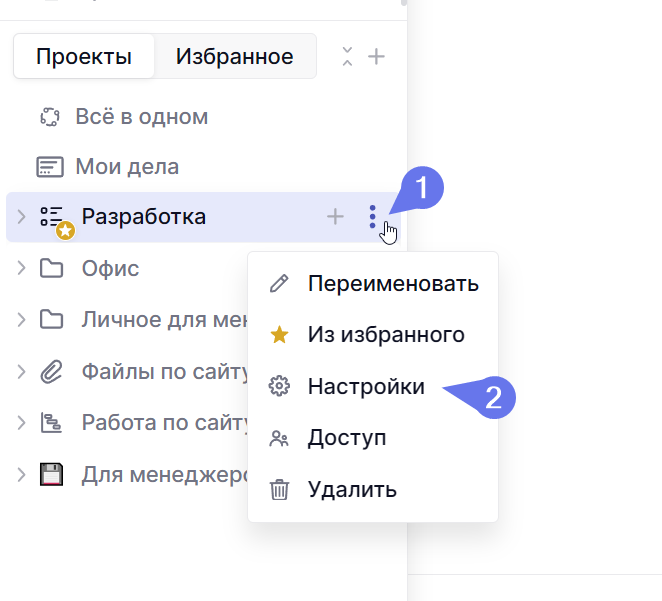Click the floppy disk icon for Для менеджеров
The width and height of the screenshot is (662, 601).
[x=51, y=474]
